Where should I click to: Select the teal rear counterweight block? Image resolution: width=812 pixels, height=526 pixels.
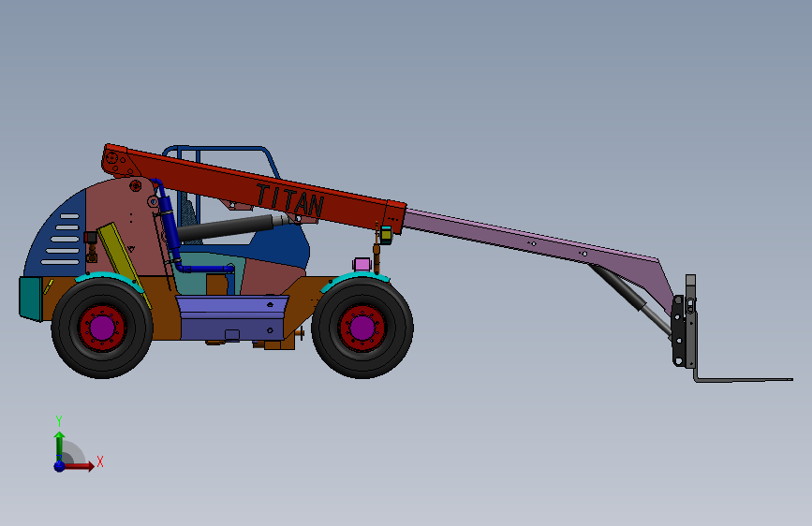tap(30, 299)
